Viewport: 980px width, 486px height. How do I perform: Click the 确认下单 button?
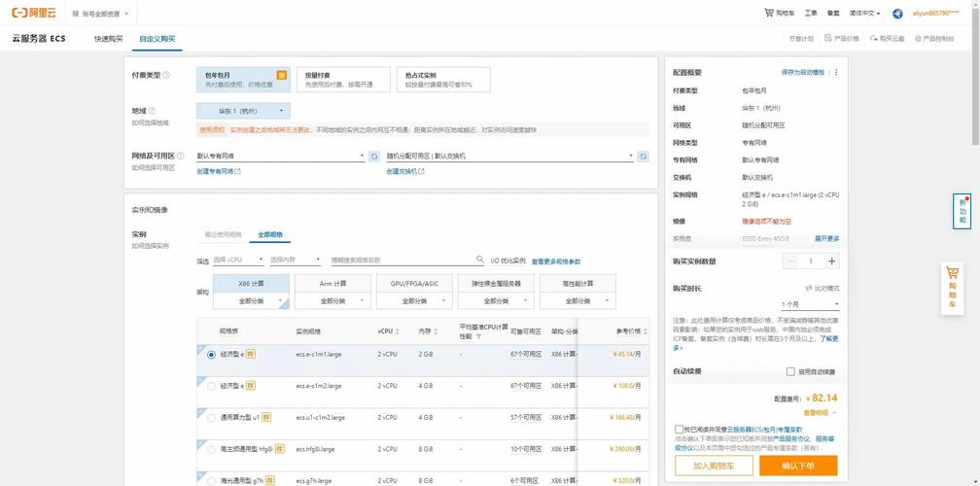798,466
